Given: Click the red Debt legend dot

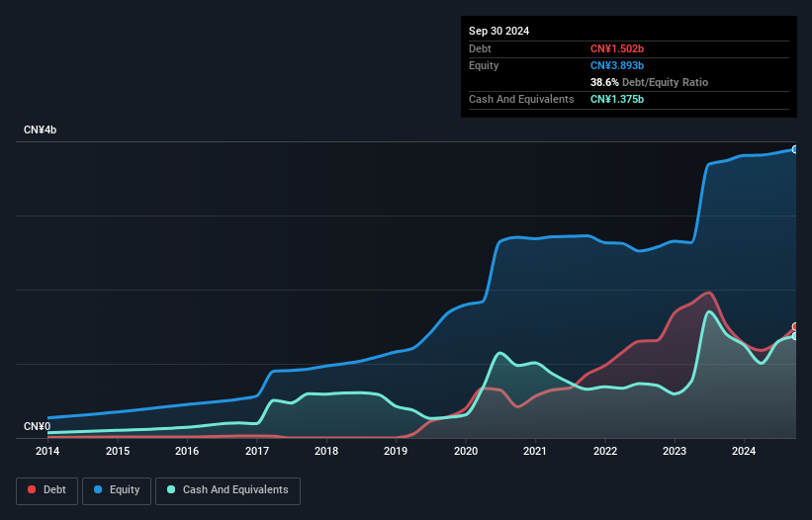Looking at the screenshot, I should click(x=32, y=489).
